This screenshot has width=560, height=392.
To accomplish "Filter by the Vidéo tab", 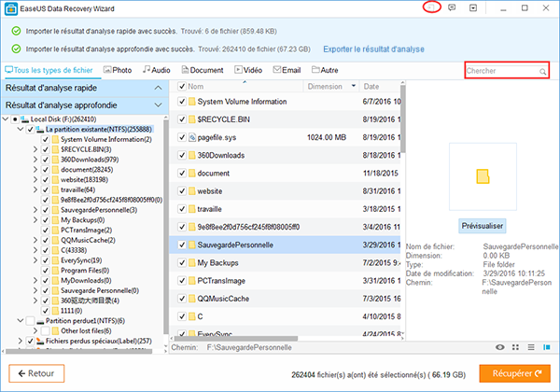I will pyautogui.click(x=248, y=70).
